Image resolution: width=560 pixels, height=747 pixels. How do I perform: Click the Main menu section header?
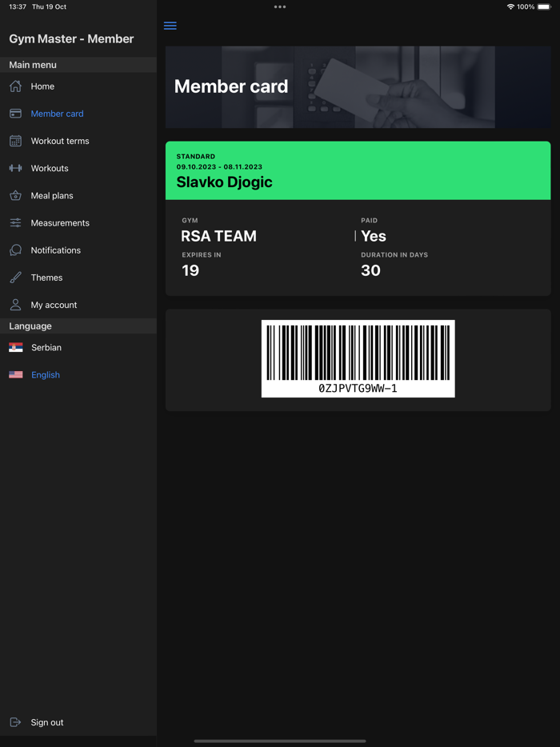click(78, 65)
